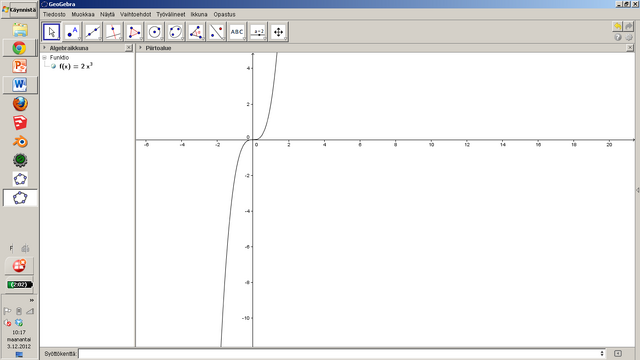Select the Reflect about Line tool
This screenshot has height=360, width=640.
[x=216, y=32]
